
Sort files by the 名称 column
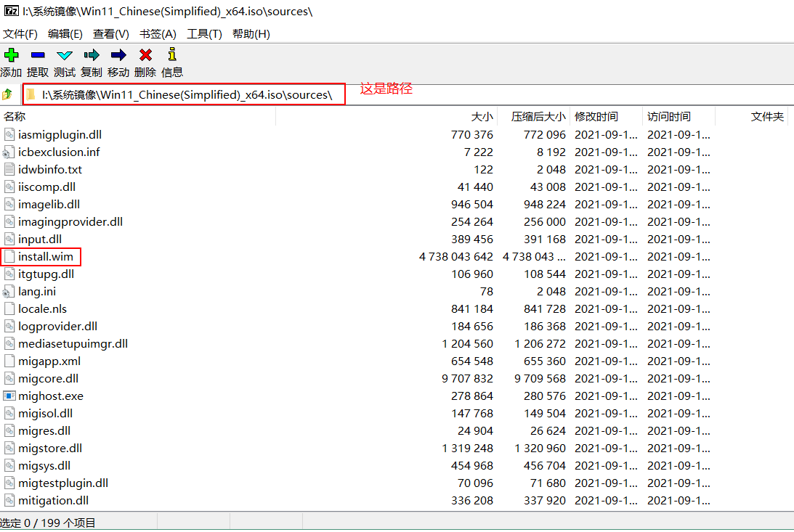pyautogui.click(x=20, y=116)
